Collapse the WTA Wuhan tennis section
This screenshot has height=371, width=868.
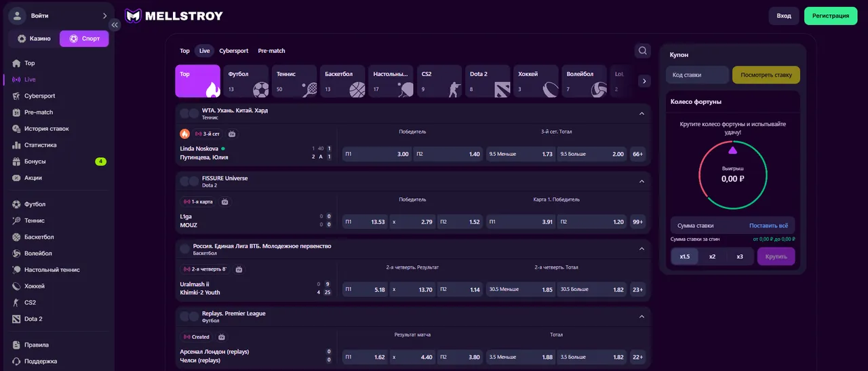click(x=642, y=113)
